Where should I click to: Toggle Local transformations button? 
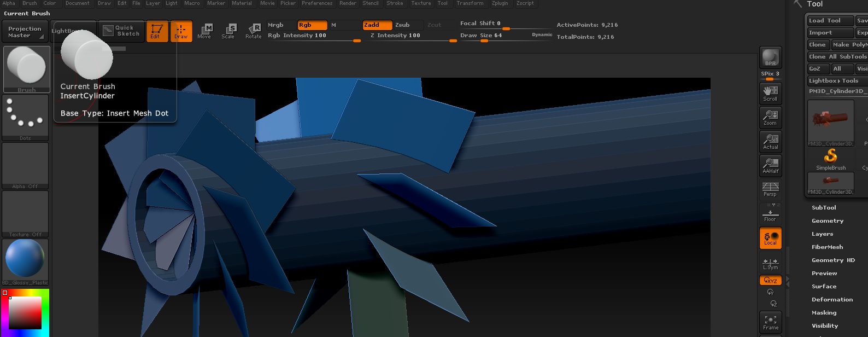coord(770,238)
